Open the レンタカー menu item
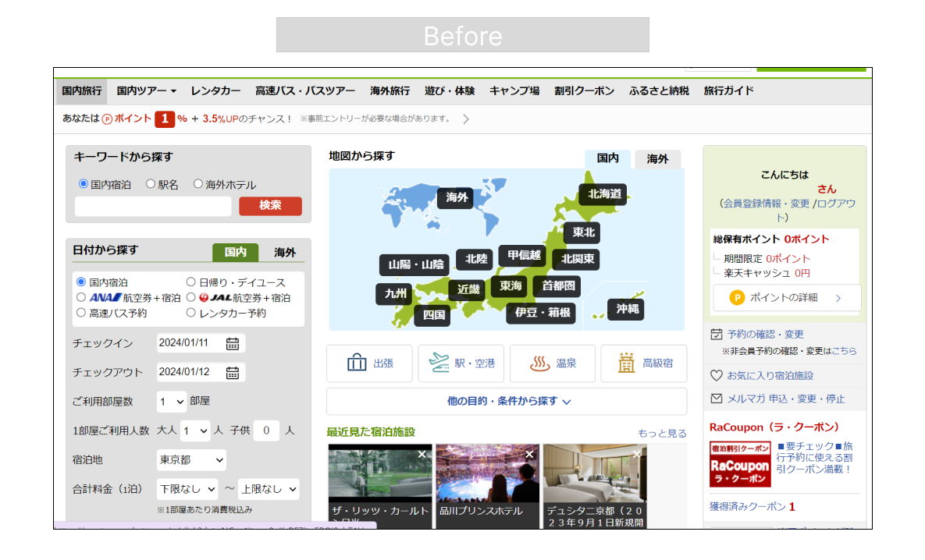Screen dimensions: 925x560 tap(215, 90)
